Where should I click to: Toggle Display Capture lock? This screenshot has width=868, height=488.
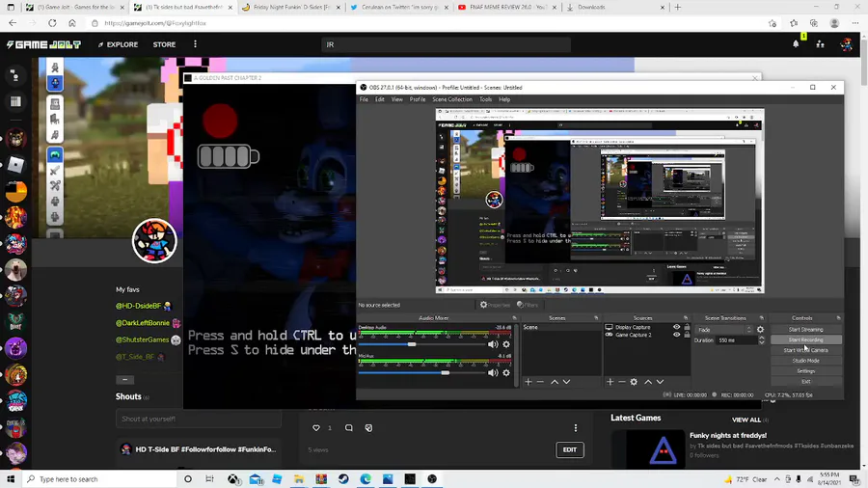point(687,327)
